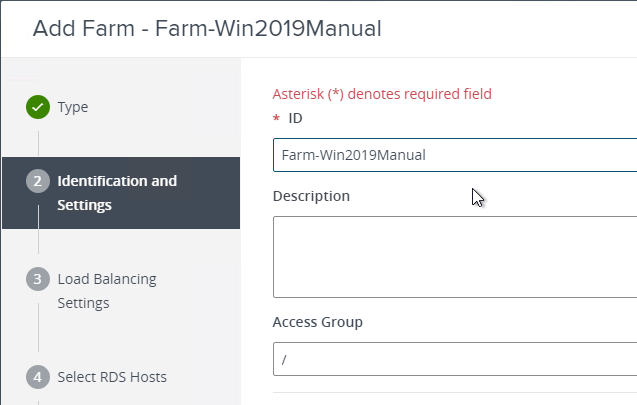
Task: Click inside the empty Description text area
Action: [x=455, y=257]
